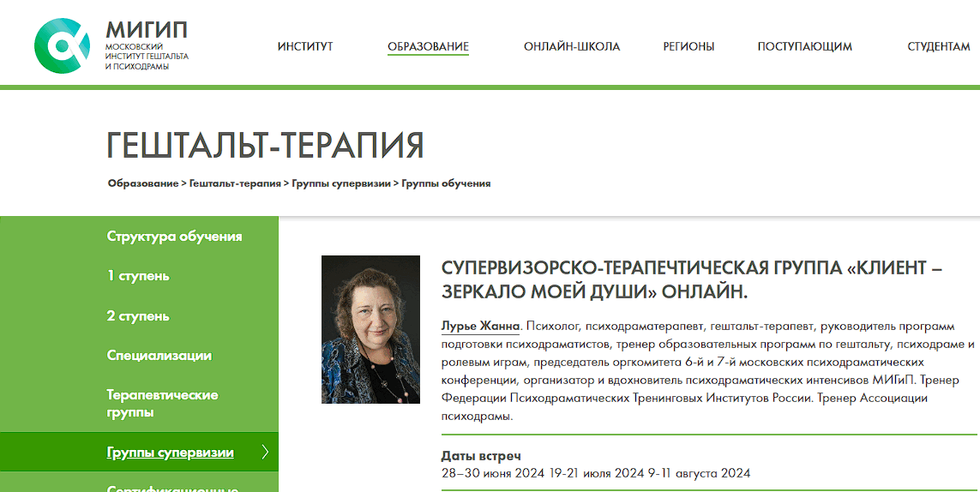Viewport: 980px width, 492px height.
Task: Open Специализации sidebar item
Action: (159, 356)
